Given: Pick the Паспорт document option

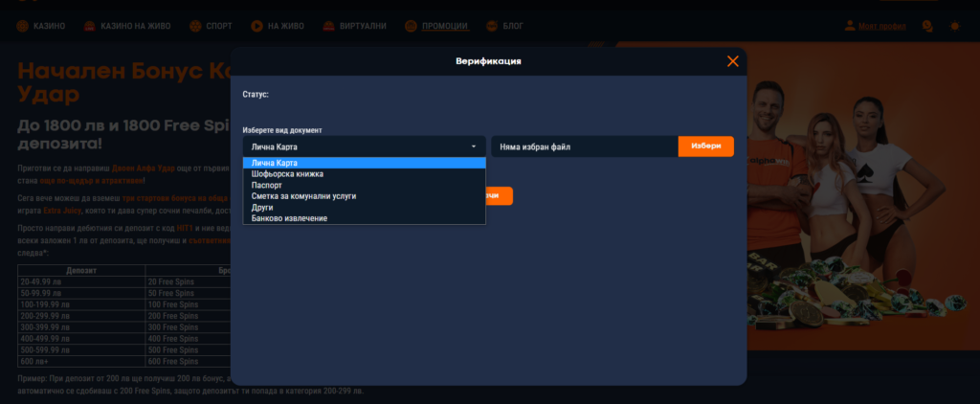Looking at the screenshot, I should coord(267,185).
